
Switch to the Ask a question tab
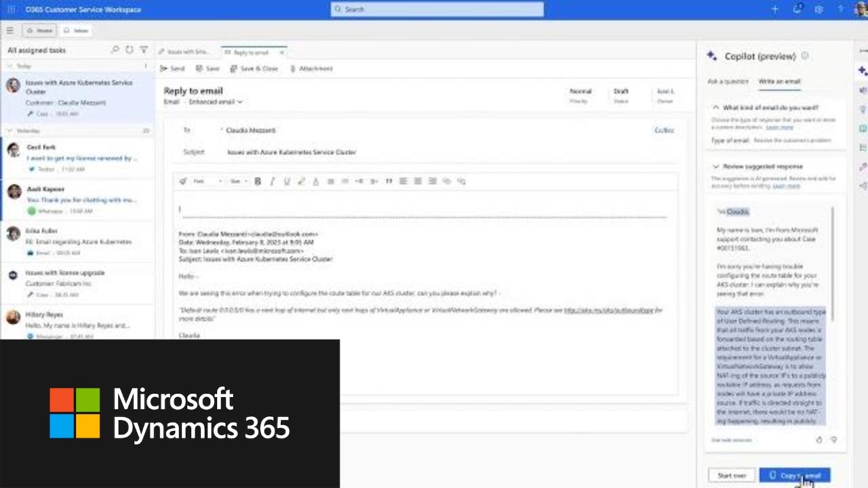pos(730,81)
